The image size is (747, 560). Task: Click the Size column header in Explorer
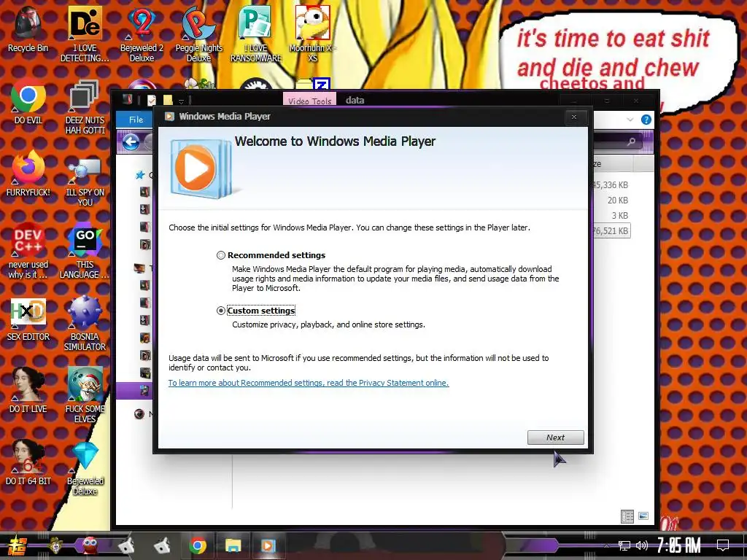(x=613, y=164)
